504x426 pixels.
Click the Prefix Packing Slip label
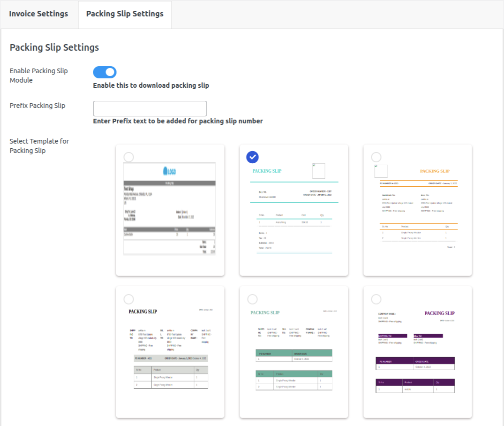click(38, 106)
